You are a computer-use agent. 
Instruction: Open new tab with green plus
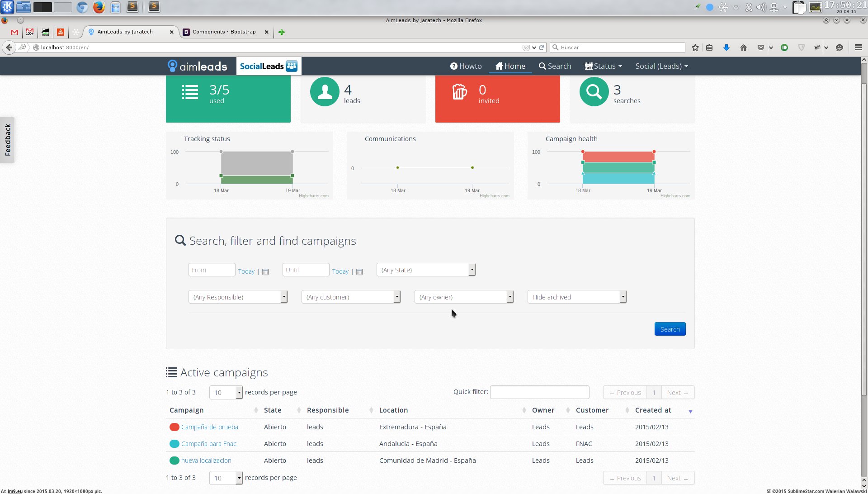pyautogui.click(x=281, y=32)
